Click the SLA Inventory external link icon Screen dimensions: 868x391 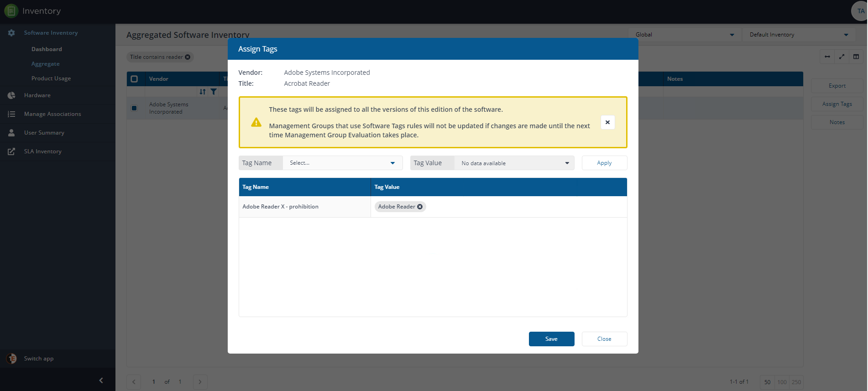click(x=11, y=151)
